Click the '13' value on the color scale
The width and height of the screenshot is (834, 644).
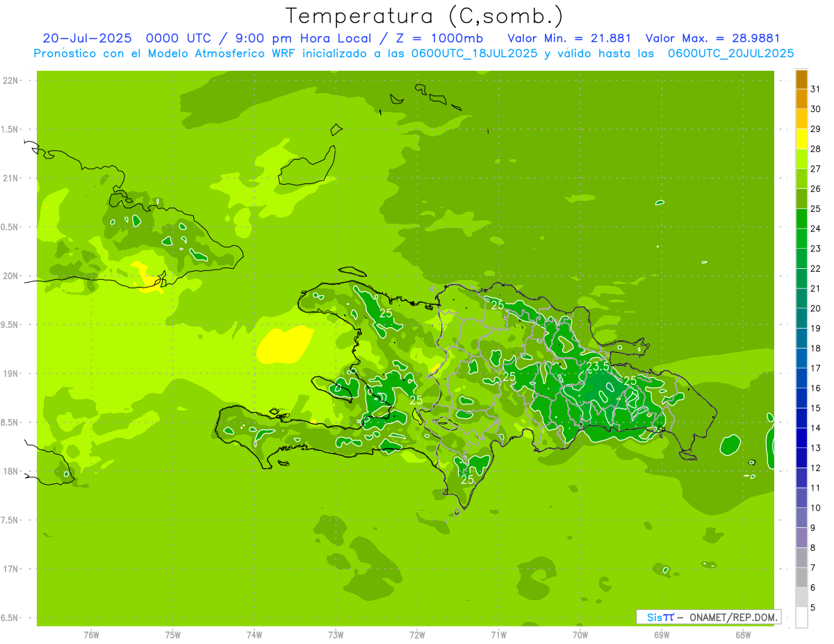(x=816, y=448)
